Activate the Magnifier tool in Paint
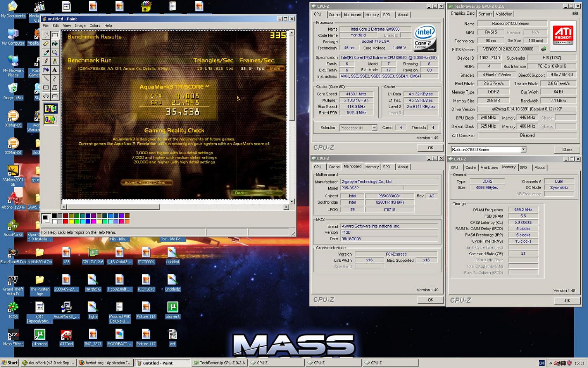 point(55,52)
